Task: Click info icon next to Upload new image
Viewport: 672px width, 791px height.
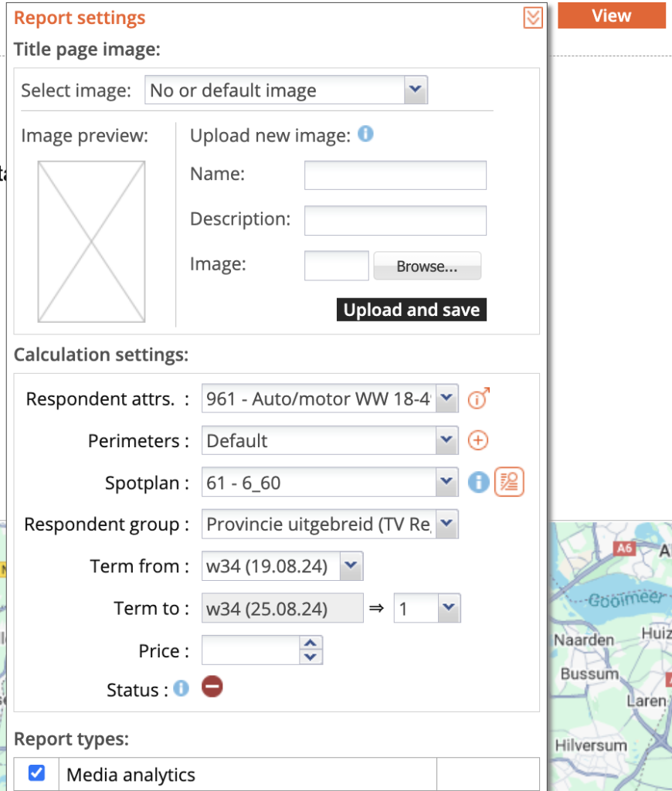Action: (x=365, y=134)
